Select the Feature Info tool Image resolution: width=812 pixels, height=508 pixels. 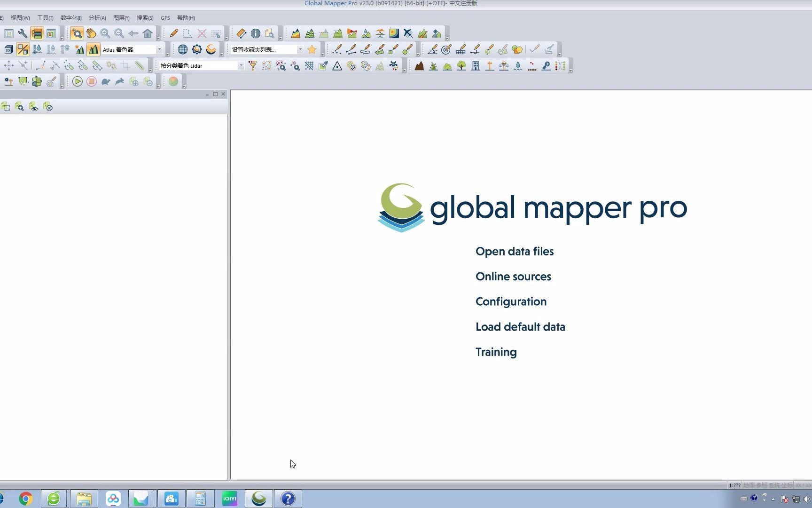[x=256, y=33]
